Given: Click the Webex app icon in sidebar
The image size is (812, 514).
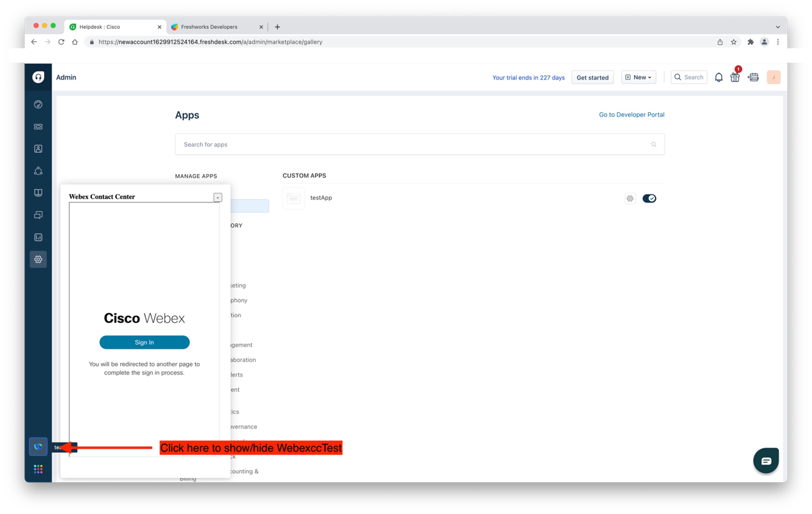Looking at the screenshot, I should pyautogui.click(x=38, y=446).
